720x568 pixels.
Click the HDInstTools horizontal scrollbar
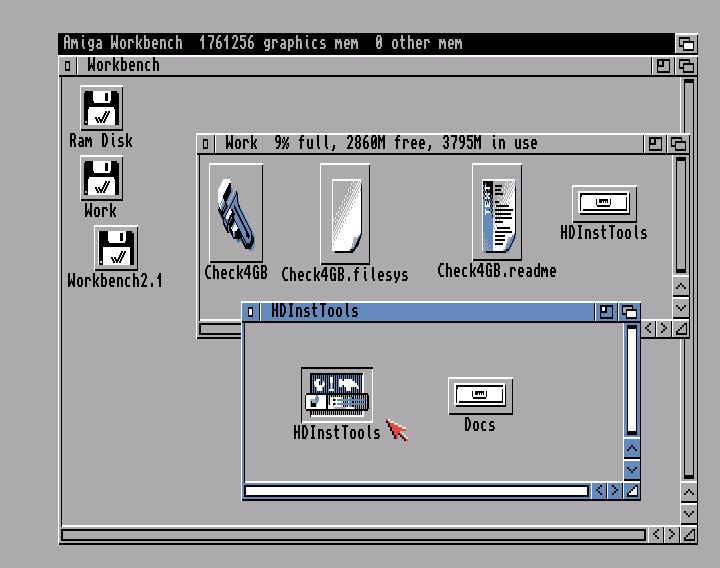(416, 491)
